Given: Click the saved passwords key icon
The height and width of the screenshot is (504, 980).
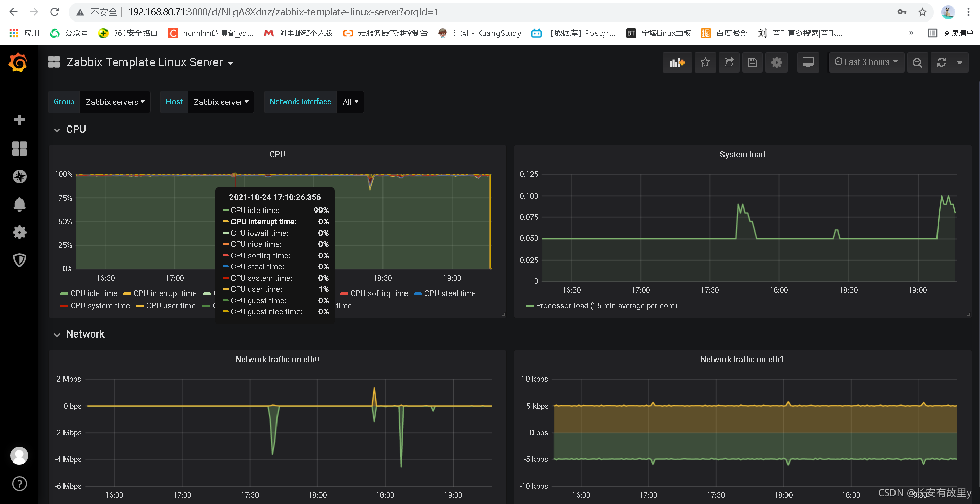Looking at the screenshot, I should 902,12.
